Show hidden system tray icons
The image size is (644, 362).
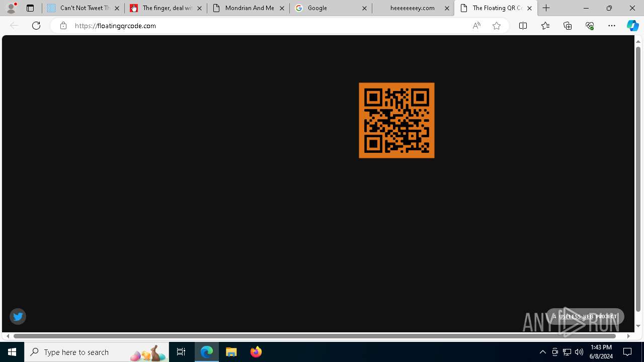click(x=542, y=352)
